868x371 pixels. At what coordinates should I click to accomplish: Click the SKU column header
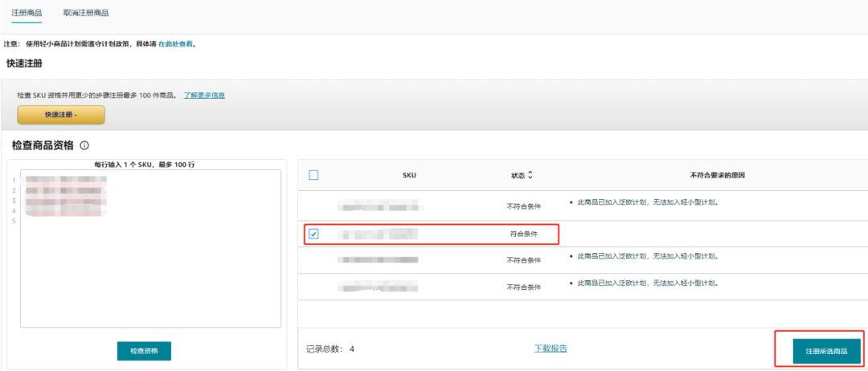(x=409, y=175)
